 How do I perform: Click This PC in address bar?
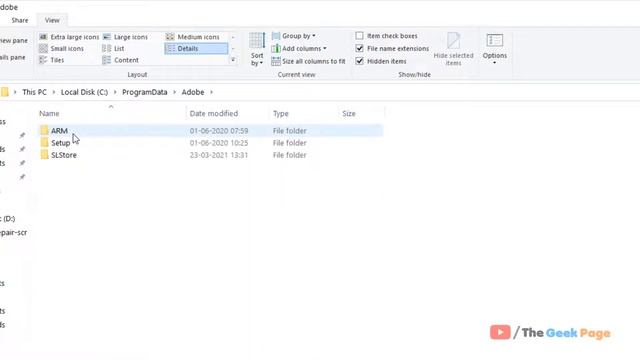pos(34,92)
